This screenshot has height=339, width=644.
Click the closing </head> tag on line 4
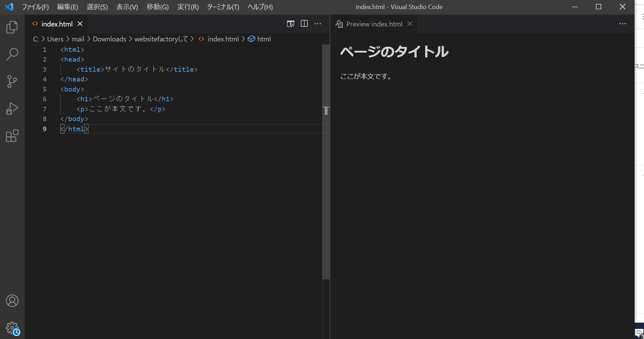coord(74,79)
